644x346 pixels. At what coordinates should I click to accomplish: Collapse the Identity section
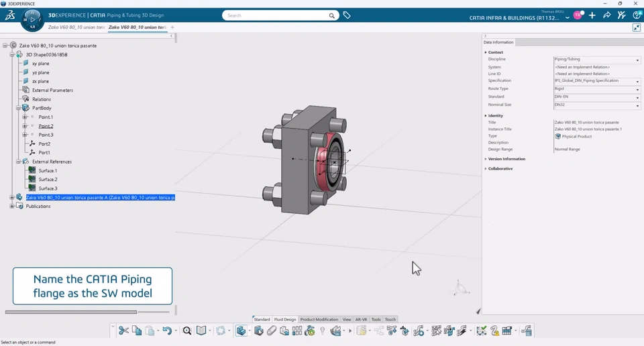coord(486,116)
